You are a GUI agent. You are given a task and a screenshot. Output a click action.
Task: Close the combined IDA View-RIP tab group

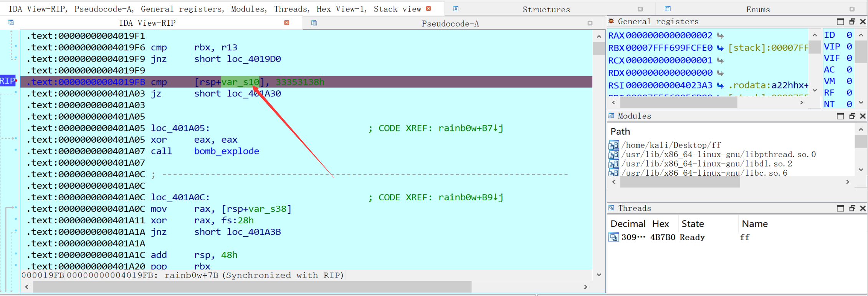pos(429,9)
